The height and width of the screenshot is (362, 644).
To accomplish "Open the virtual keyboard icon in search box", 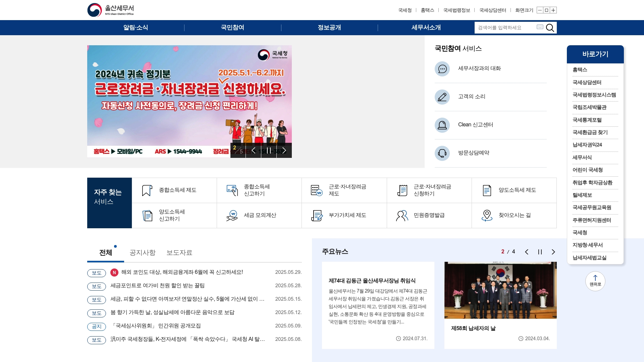I will click(540, 27).
